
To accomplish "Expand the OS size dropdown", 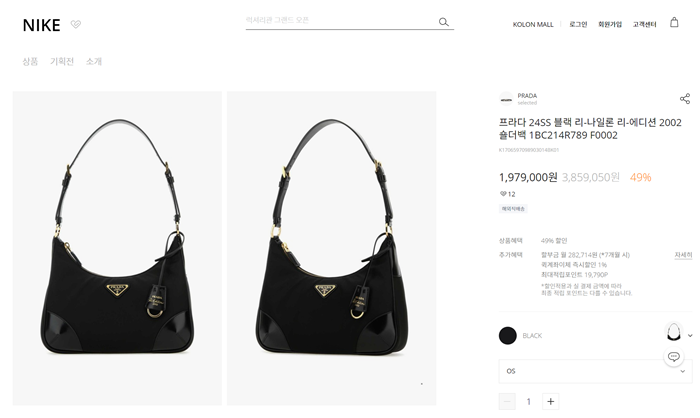I will (595, 371).
